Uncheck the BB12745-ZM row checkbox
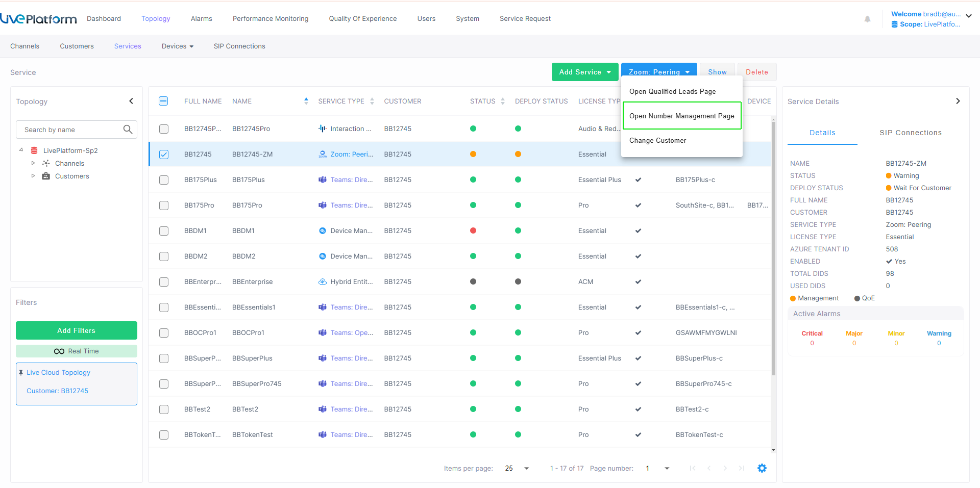The image size is (980, 488). 164,155
